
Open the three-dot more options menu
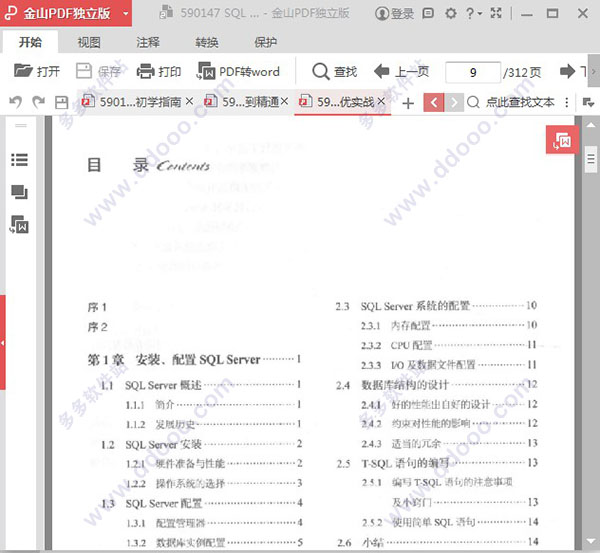[567, 102]
